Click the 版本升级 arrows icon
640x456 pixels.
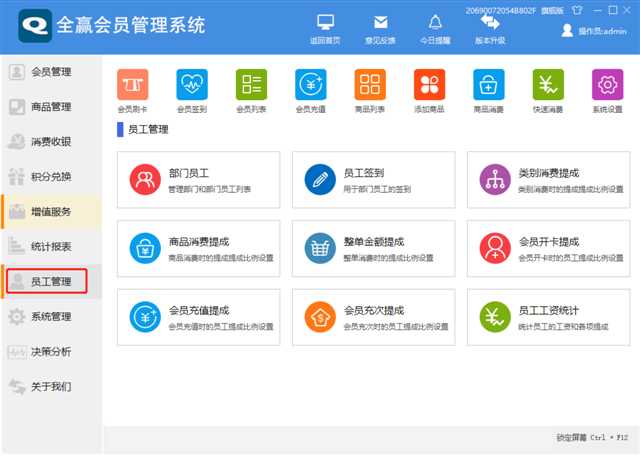[490, 22]
